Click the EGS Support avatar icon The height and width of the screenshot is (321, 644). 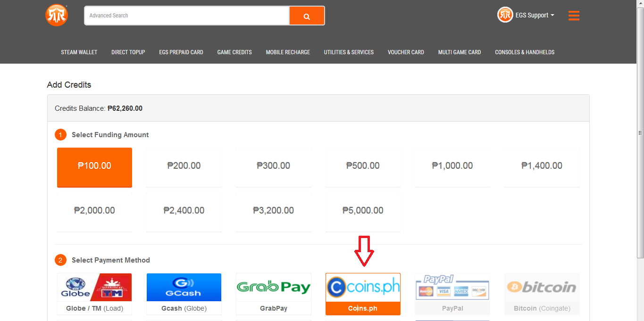(505, 15)
